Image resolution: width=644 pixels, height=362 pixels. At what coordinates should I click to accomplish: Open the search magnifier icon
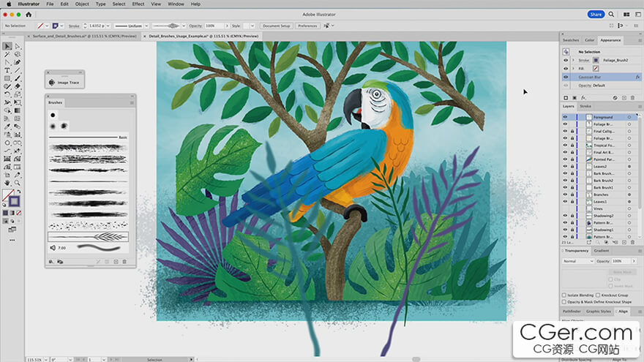(x=611, y=15)
